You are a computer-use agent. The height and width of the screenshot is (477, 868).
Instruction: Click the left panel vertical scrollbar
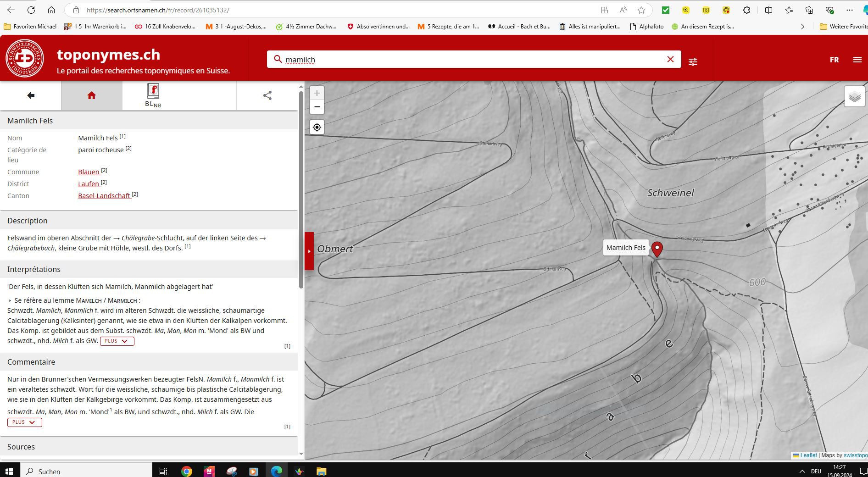pyautogui.click(x=301, y=190)
